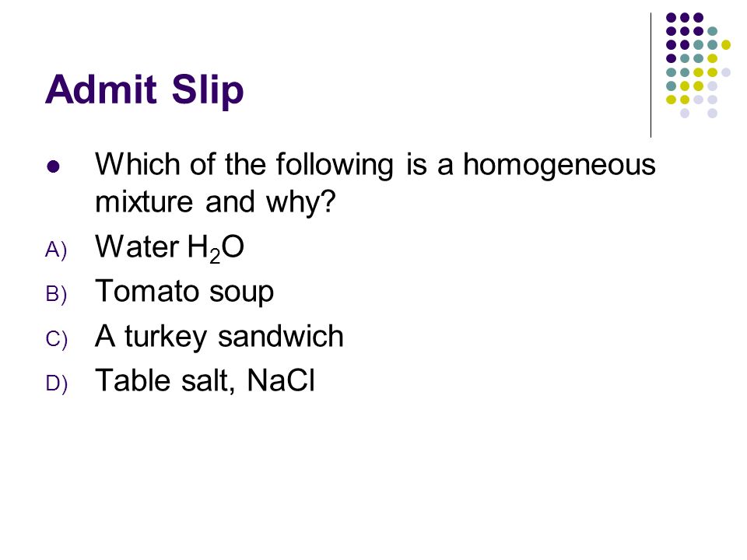Screen dimensions: 747x560
Task: Click the bullet point before the question
Action: click(54, 166)
